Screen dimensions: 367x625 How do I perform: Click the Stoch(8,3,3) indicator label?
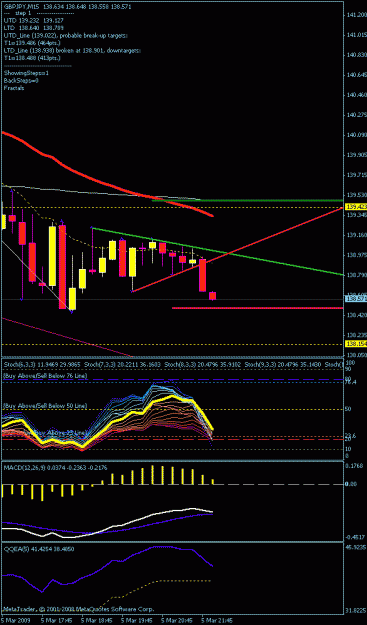202,364
